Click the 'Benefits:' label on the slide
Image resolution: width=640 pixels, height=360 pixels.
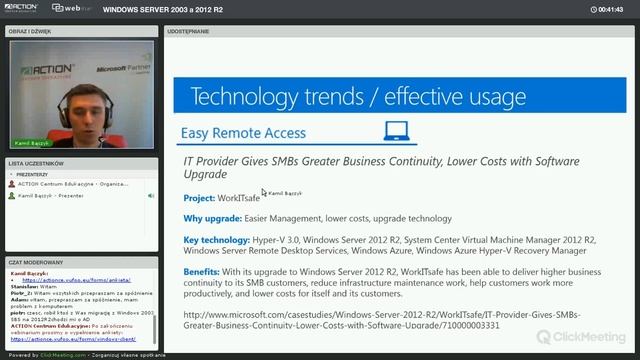[x=201, y=271]
